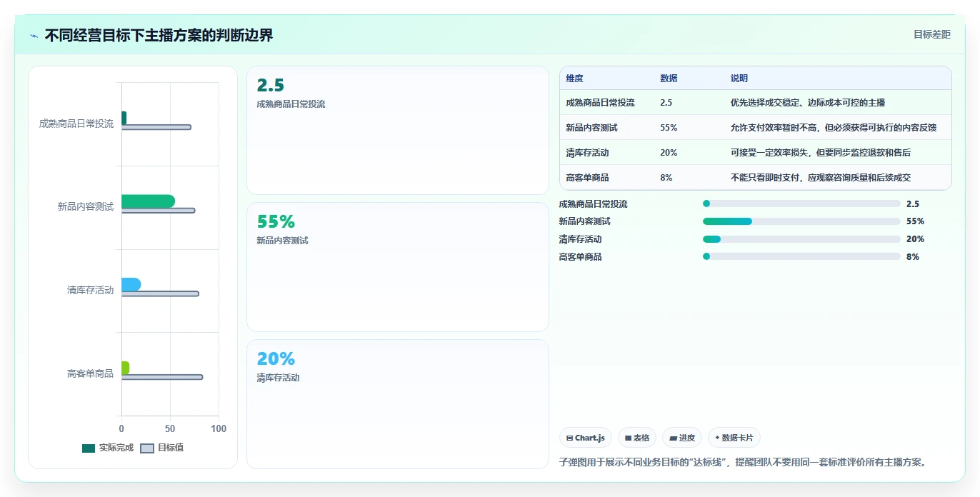Click the 成熟商品日常投流 target bar in chart

click(156, 127)
